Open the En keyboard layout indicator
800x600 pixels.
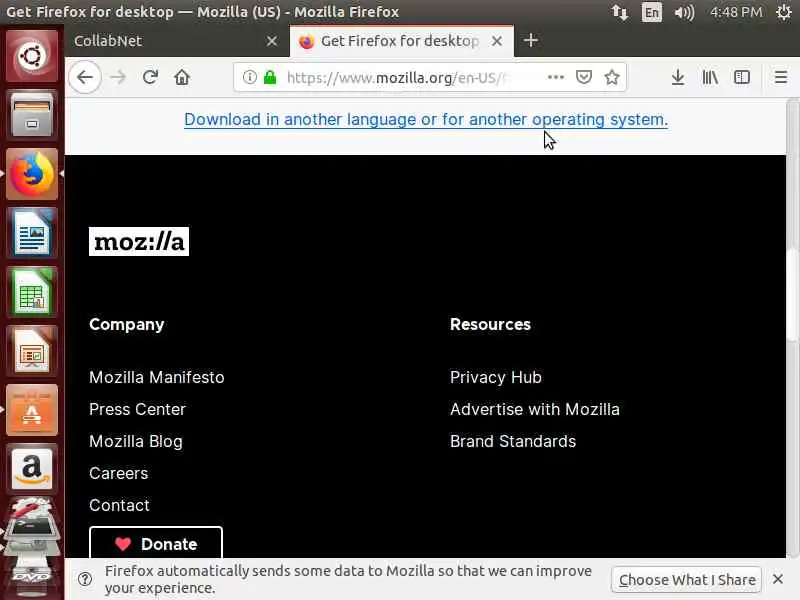click(x=652, y=12)
